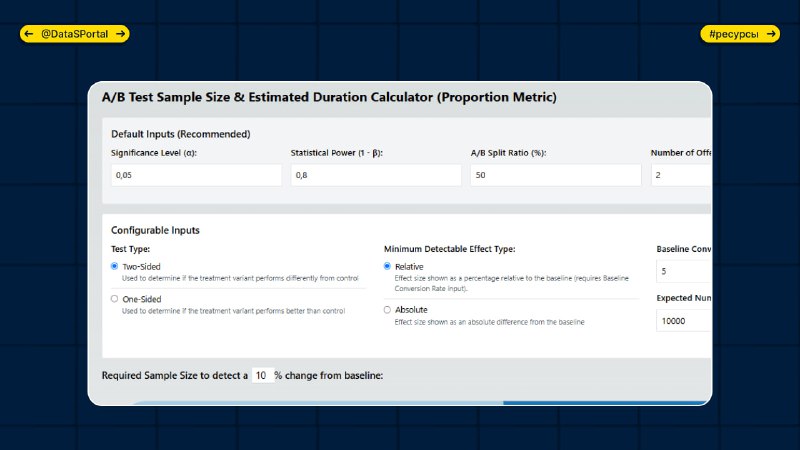Click the One-Sided description text
Image resolution: width=800 pixels, height=450 pixels.
coord(234,311)
